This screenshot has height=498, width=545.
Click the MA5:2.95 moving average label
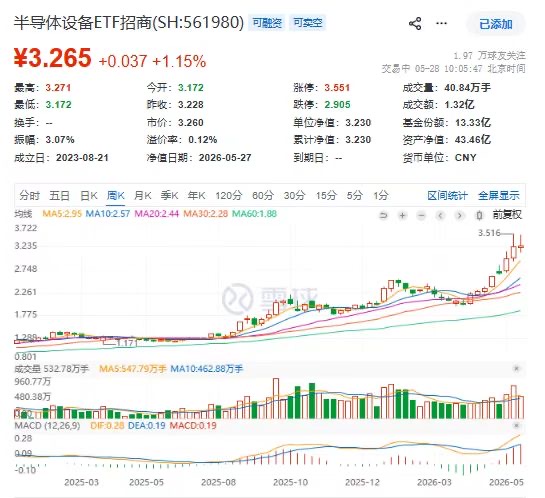62,213
